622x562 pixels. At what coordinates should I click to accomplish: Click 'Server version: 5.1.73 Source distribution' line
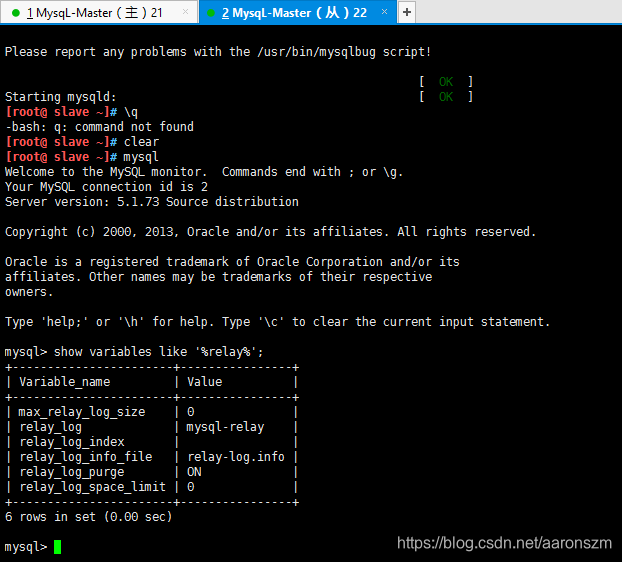(x=152, y=202)
